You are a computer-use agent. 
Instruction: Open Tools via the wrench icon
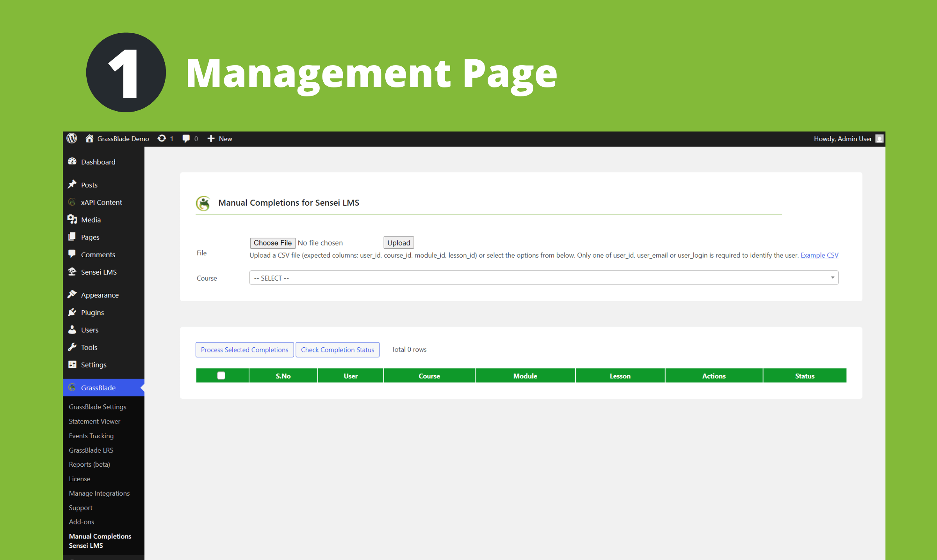(73, 347)
